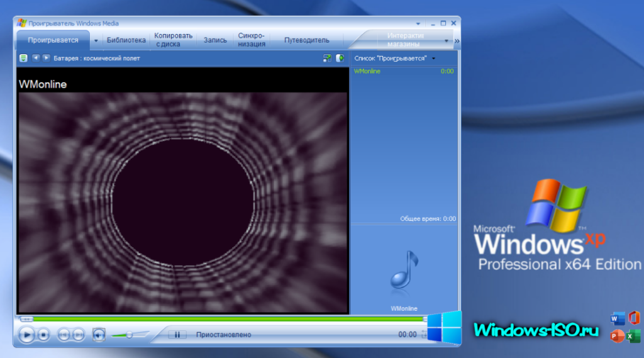Stop playback with the Stop button
Viewport: 644px width, 358px height.
coord(43,335)
